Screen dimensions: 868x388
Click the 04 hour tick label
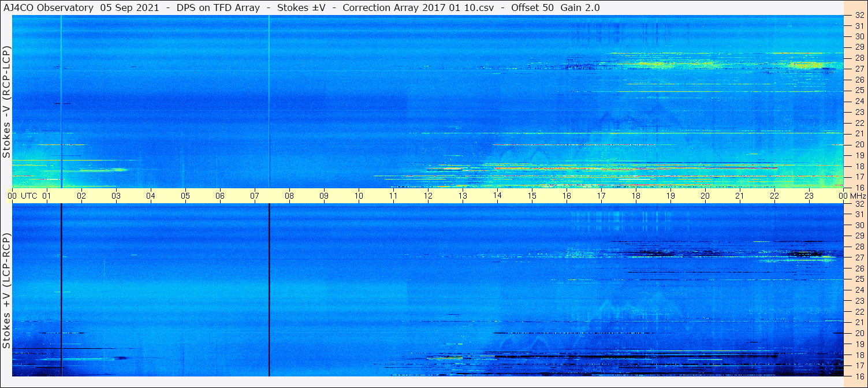(151, 196)
